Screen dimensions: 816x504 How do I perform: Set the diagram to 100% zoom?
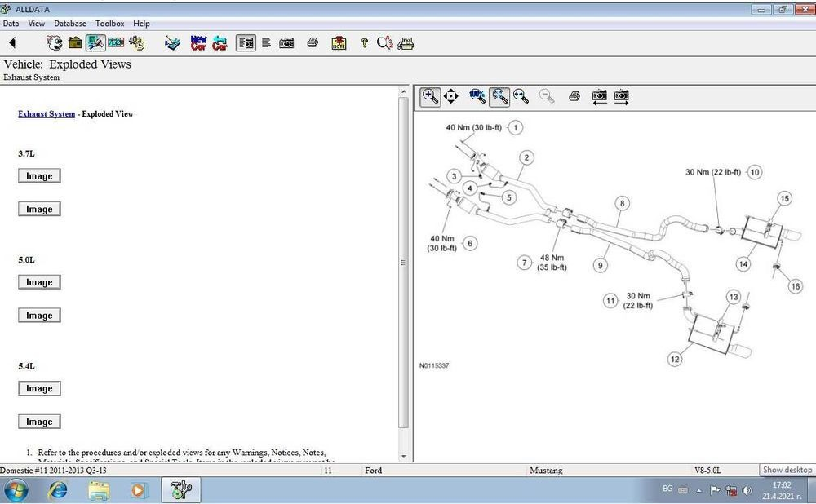pos(477,96)
